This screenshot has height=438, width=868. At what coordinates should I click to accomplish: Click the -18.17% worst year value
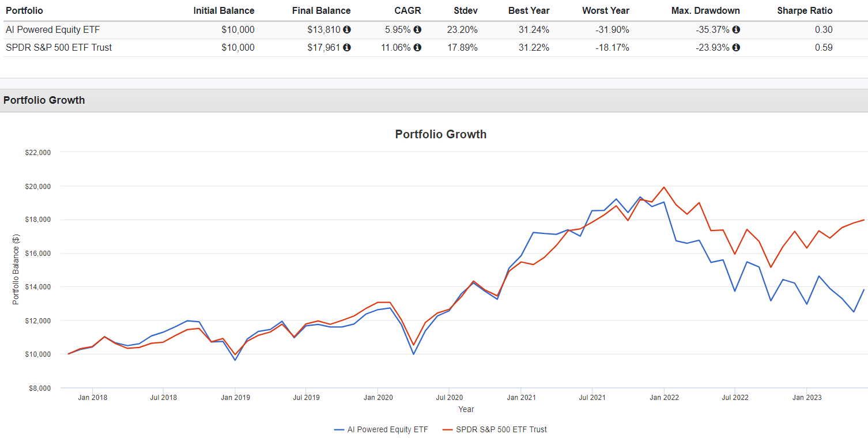[x=612, y=48]
